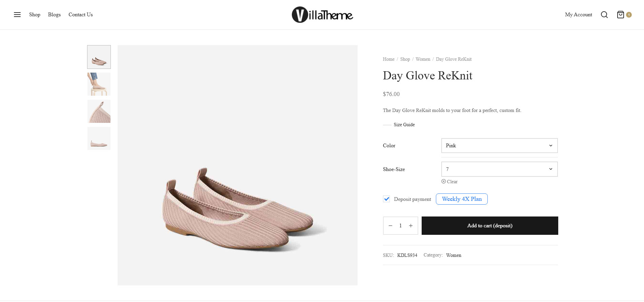
Task: Select the Weekly 4X Plan option
Action: (462, 199)
